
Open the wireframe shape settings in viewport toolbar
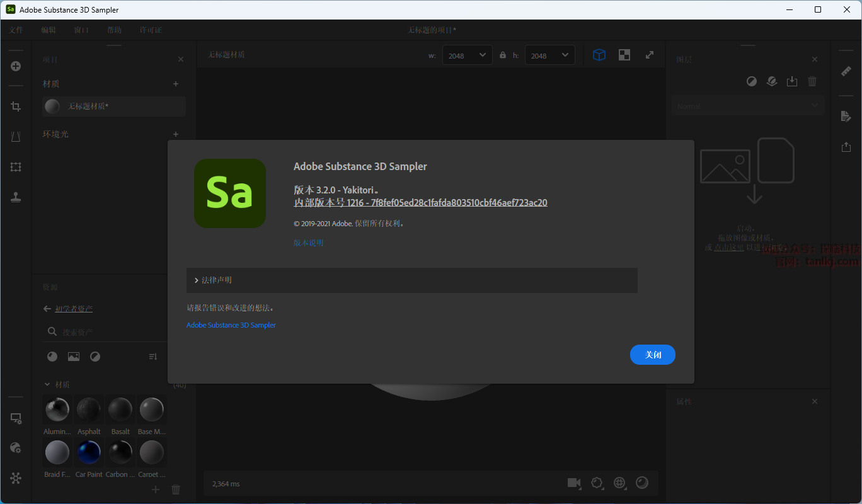[x=597, y=483]
